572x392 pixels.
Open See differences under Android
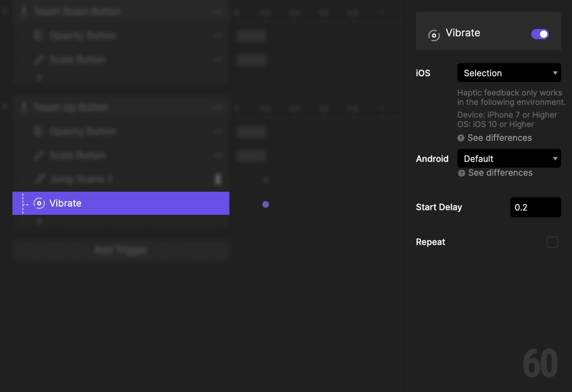500,173
